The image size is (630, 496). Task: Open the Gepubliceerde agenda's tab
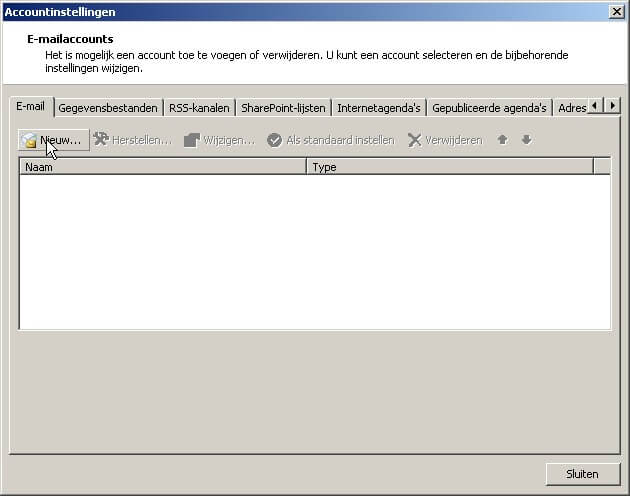tap(489, 108)
